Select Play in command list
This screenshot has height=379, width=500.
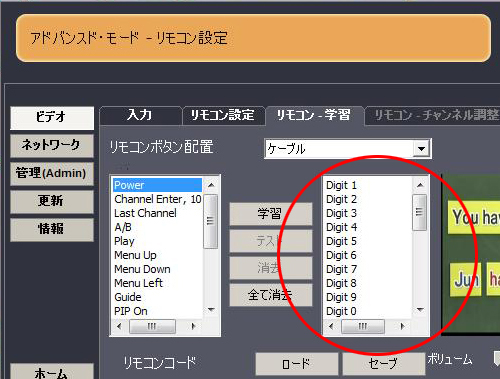(x=158, y=241)
